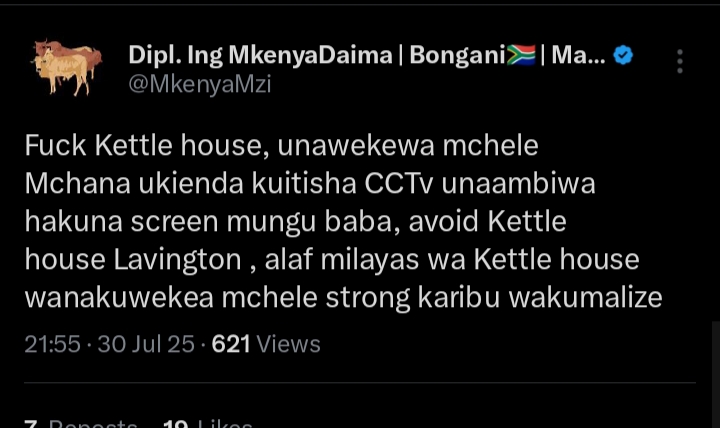
Task: Click the divider line below the timestamp
Action: pyautogui.click(x=360, y=383)
